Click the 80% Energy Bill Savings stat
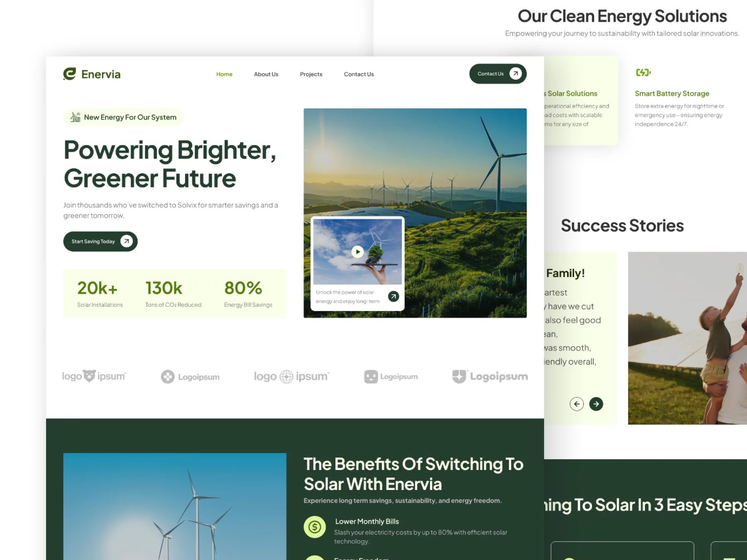747x560 pixels. [248, 294]
